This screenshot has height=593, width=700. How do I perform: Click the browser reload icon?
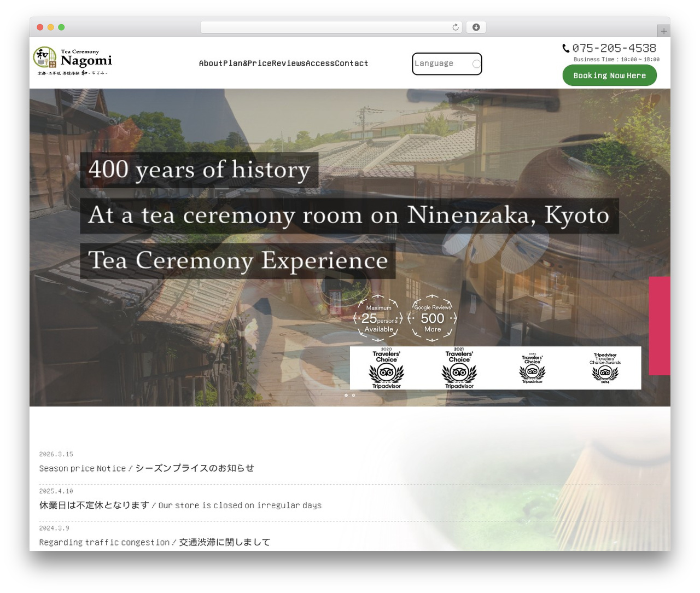456,27
